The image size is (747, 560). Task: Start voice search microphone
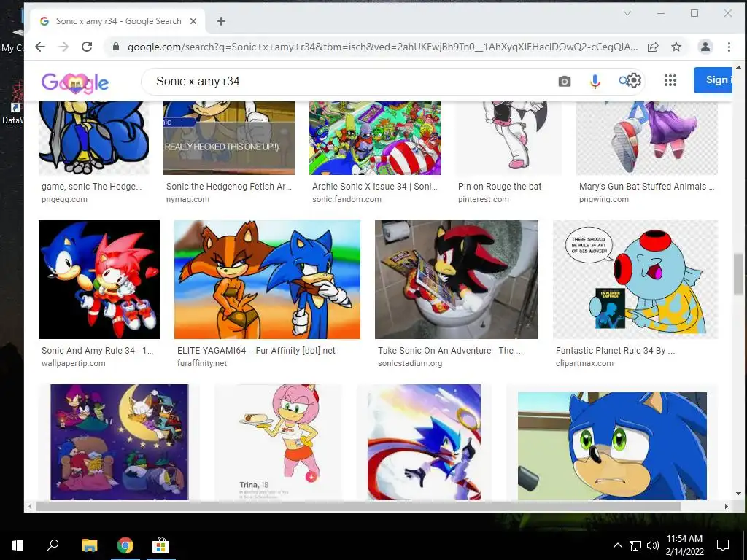click(x=595, y=82)
